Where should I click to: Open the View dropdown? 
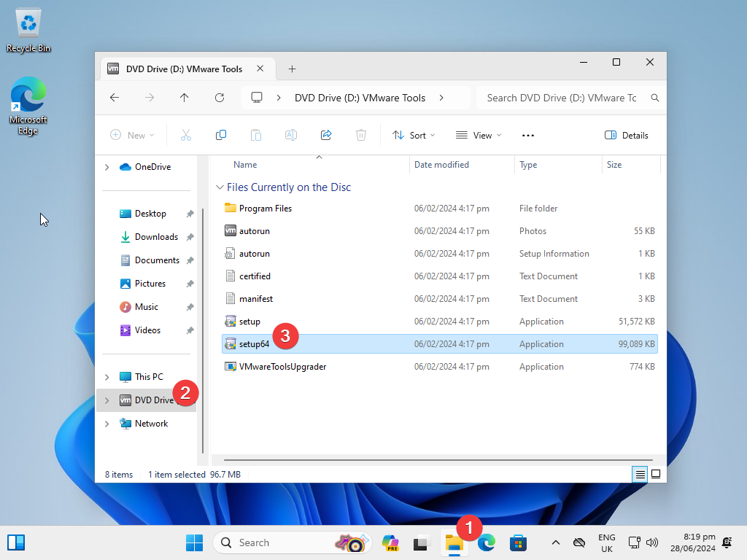tap(478, 135)
